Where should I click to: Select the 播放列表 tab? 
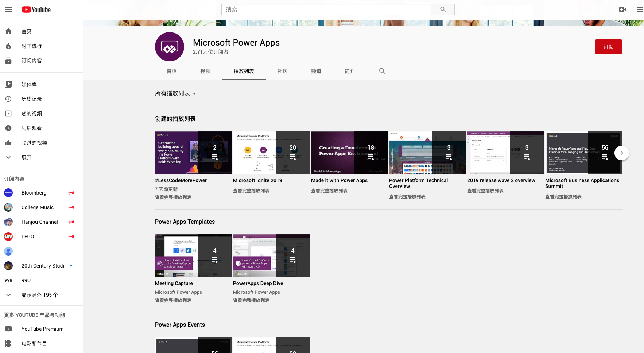244,71
